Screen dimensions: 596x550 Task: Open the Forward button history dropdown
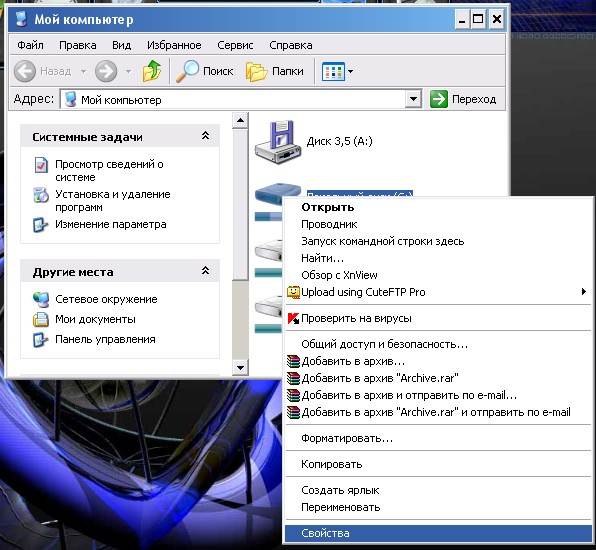(128, 71)
